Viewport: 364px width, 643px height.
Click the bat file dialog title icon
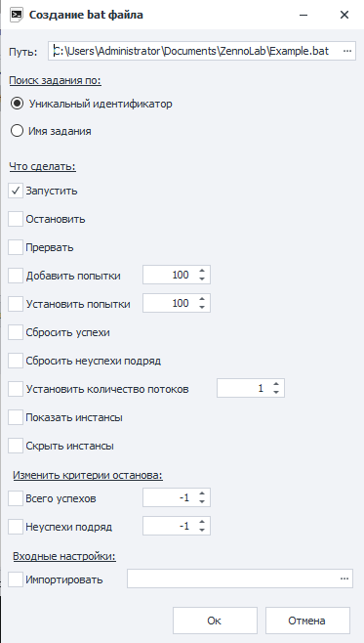16,16
